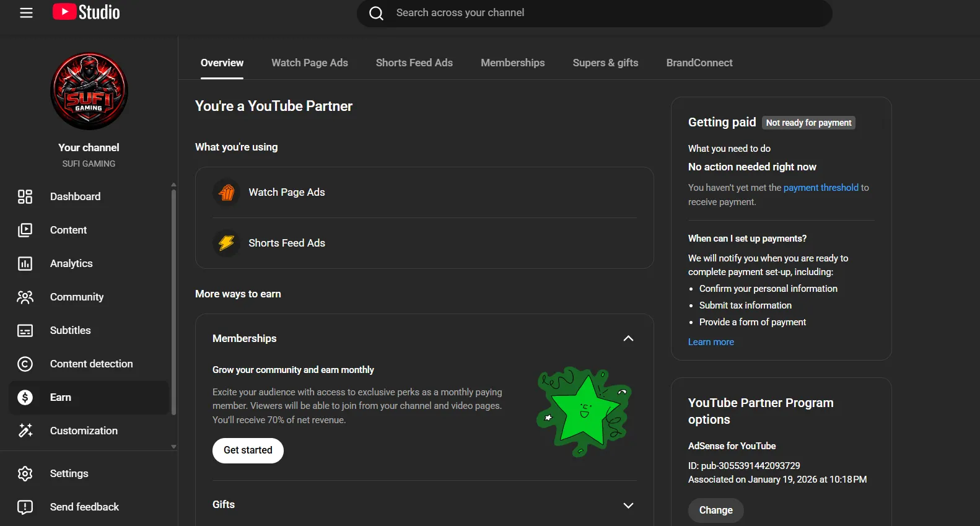Follow the Learn more link

711,342
